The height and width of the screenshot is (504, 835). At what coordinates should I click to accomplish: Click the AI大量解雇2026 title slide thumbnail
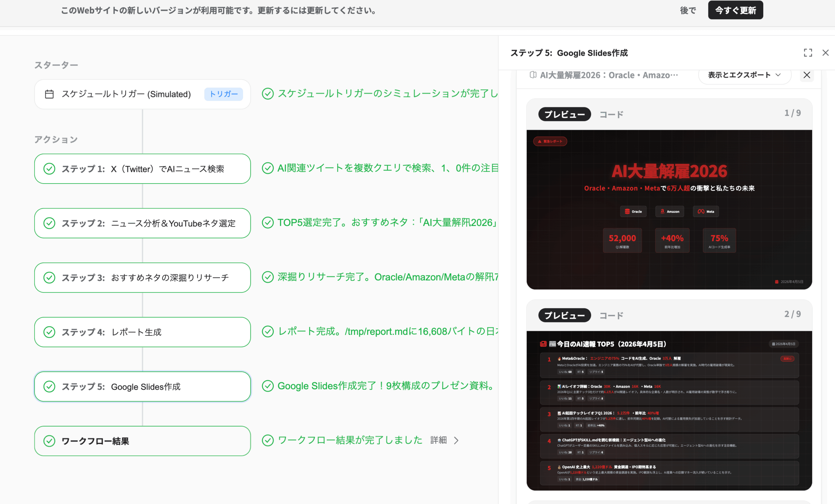[x=669, y=209]
